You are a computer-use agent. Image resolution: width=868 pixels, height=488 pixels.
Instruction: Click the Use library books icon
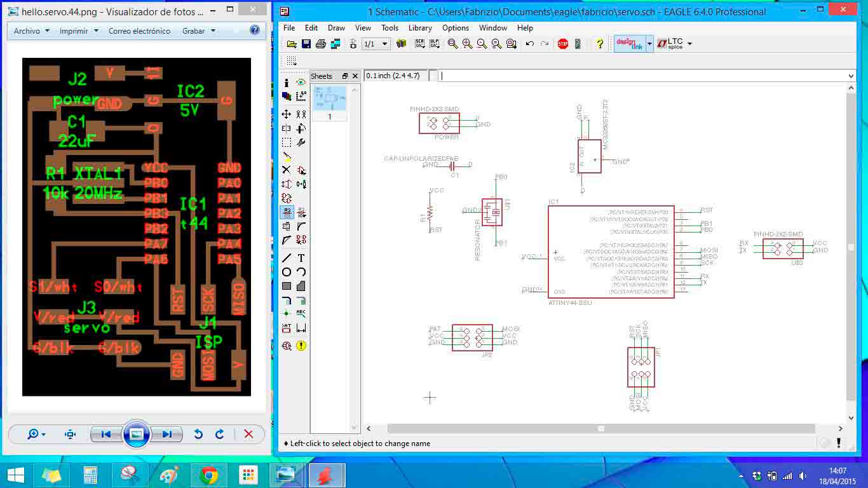402,44
